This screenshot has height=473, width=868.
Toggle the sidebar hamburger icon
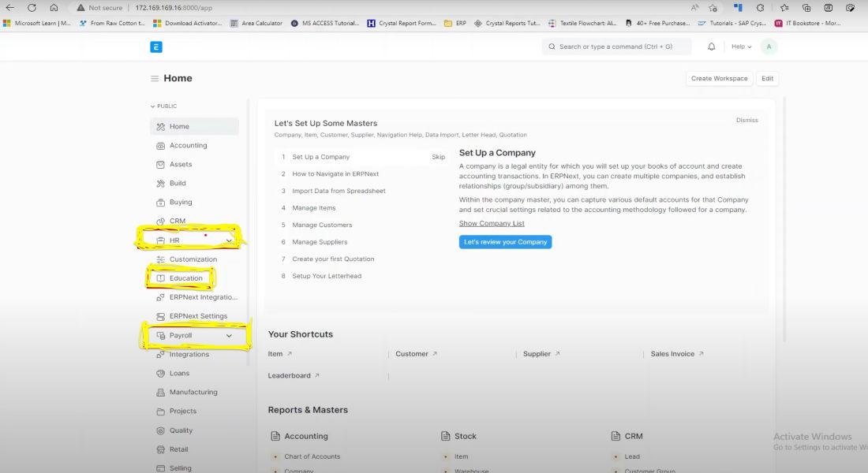[155, 79]
